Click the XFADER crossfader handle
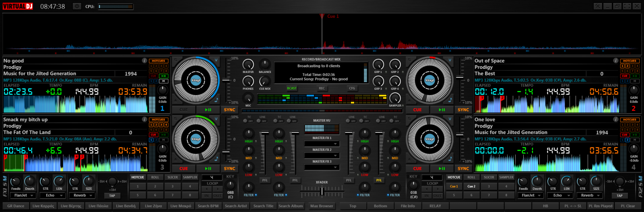Viewport: 644px width, 212px height. (x=322, y=191)
